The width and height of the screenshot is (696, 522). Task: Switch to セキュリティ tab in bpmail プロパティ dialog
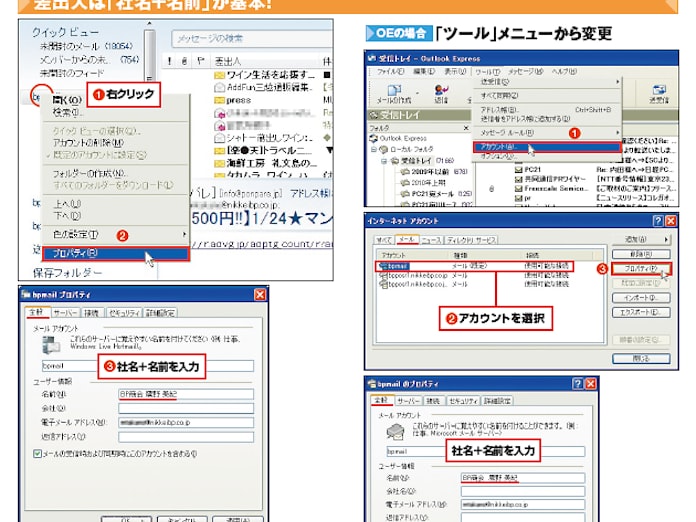[124, 313]
